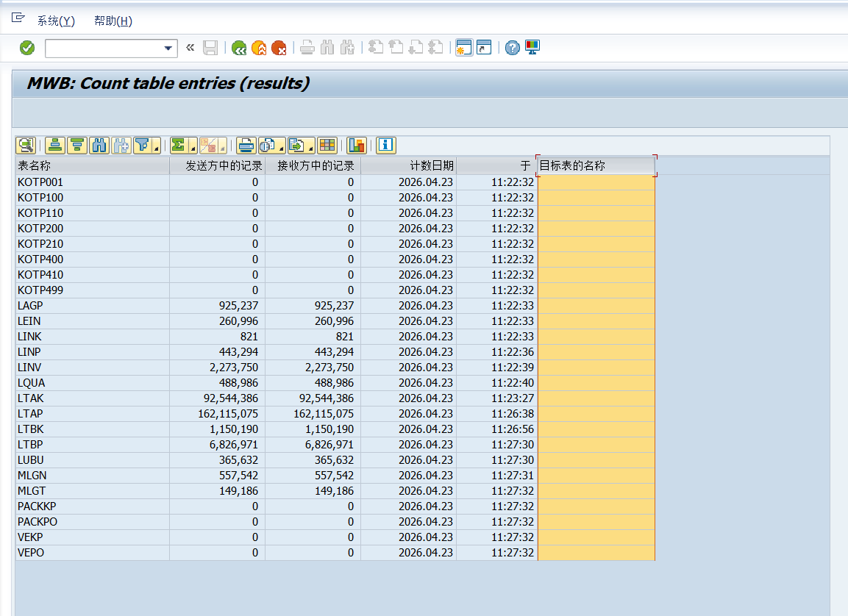Click the Export icon in ALV toolbar
Viewport: 848px width, 616px height.
coord(296,146)
